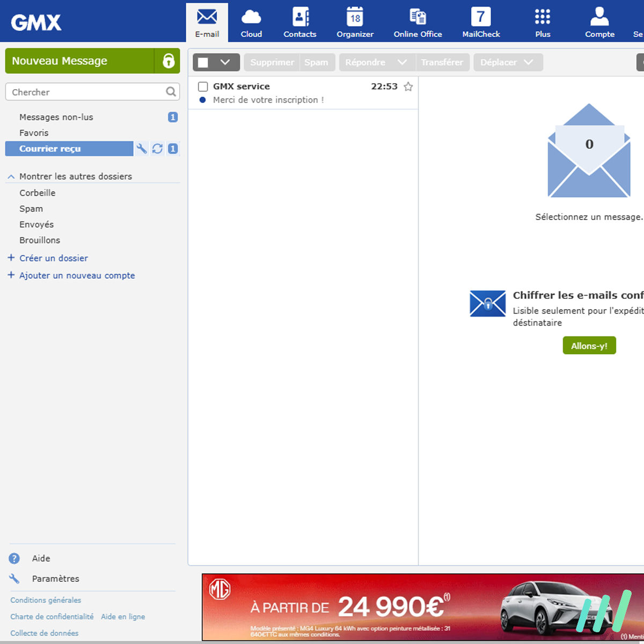The height and width of the screenshot is (644, 644).
Task: Expand the Répondre dropdown arrow
Action: click(x=402, y=62)
